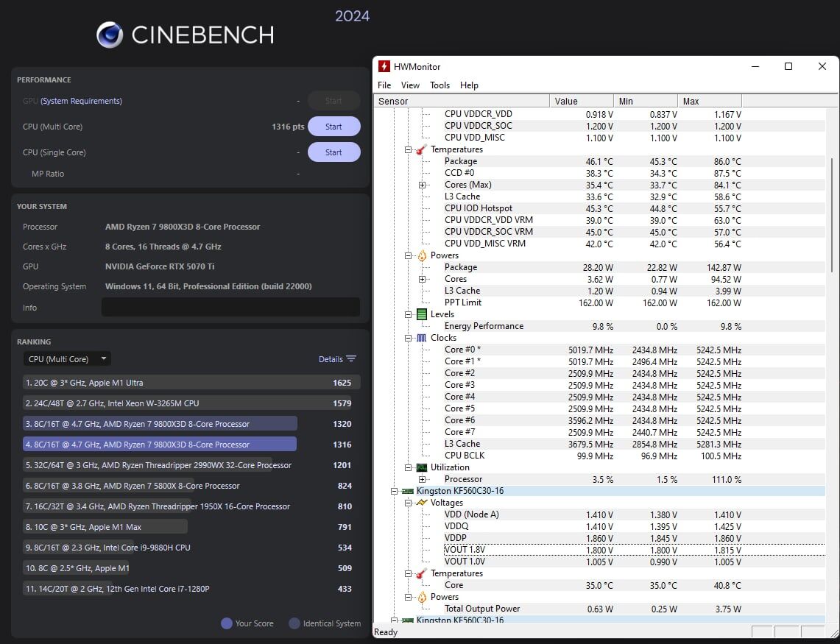Open the Help menu in HWMonitor
This screenshot has height=644, width=840.
(x=469, y=85)
